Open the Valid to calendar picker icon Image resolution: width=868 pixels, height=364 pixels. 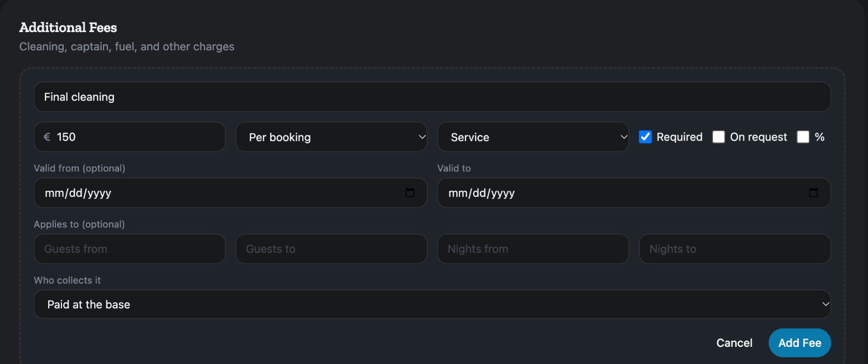(x=814, y=193)
